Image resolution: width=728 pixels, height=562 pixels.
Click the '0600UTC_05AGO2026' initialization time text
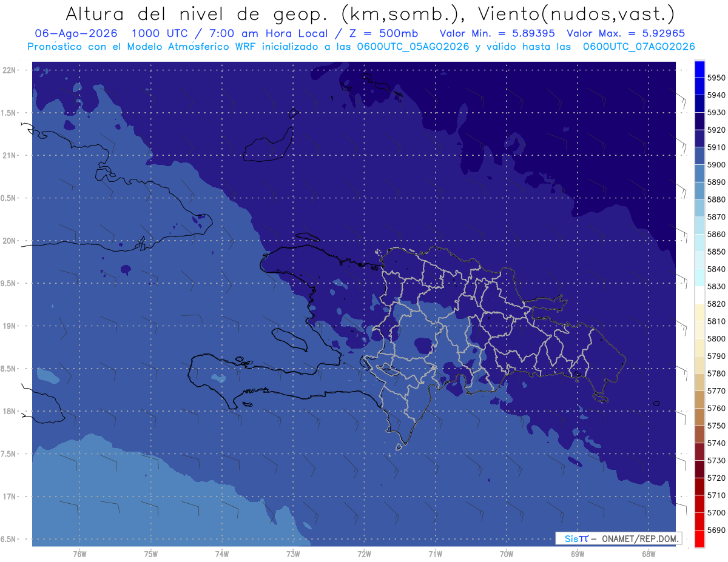413,46
